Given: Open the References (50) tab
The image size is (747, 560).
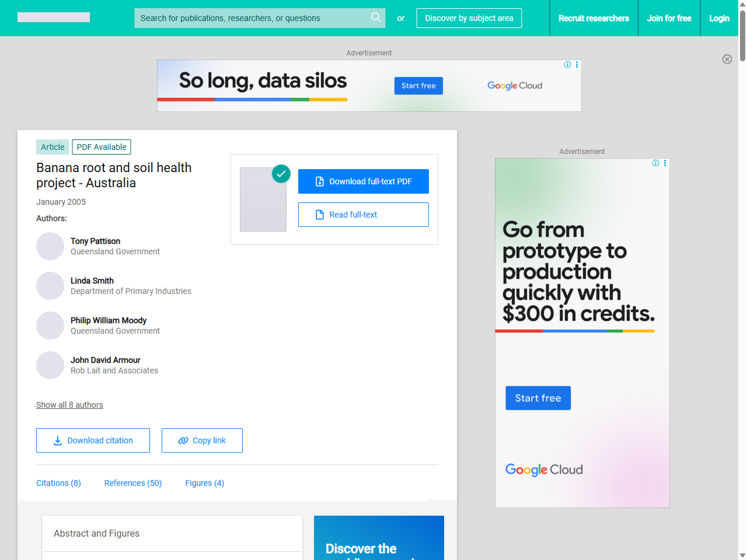Looking at the screenshot, I should (x=133, y=483).
